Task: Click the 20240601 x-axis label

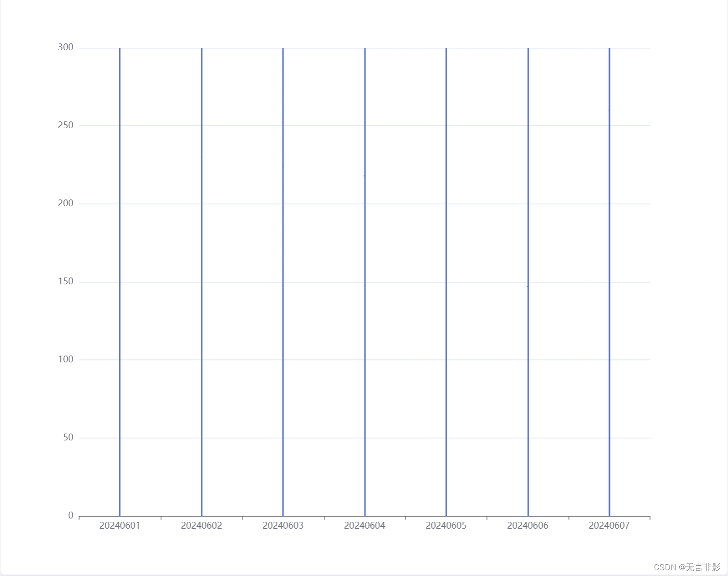Action: click(x=119, y=526)
